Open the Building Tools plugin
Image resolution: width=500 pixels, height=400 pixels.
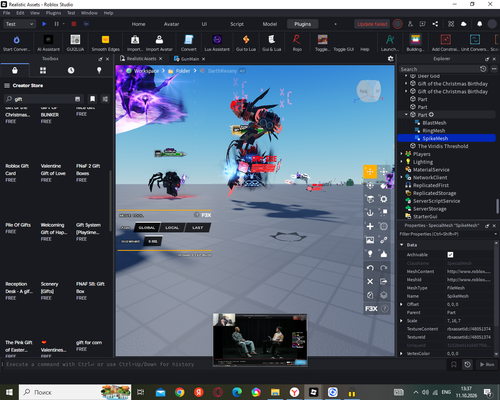point(415,43)
